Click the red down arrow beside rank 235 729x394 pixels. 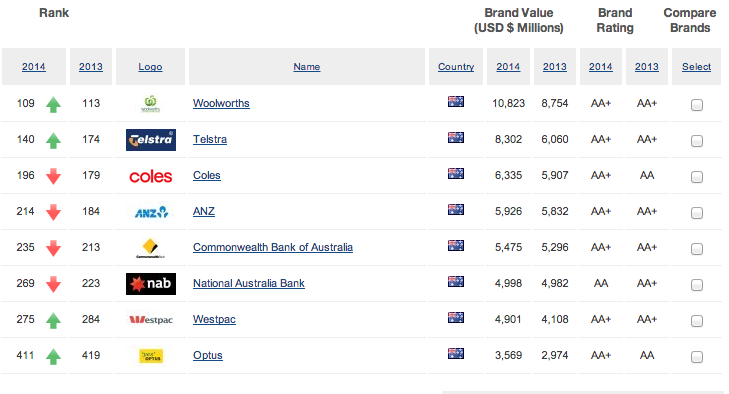[x=53, y=248]
